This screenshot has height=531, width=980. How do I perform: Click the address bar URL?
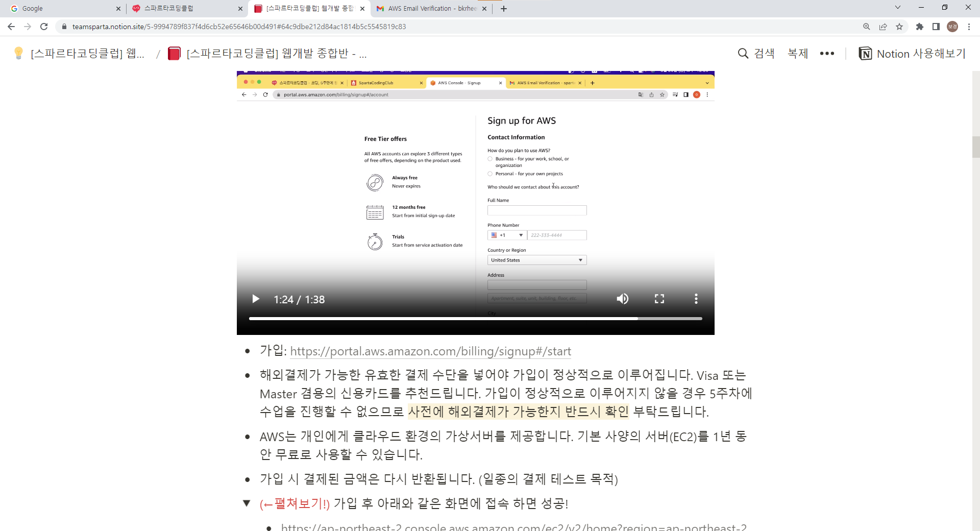coord(239,27)
